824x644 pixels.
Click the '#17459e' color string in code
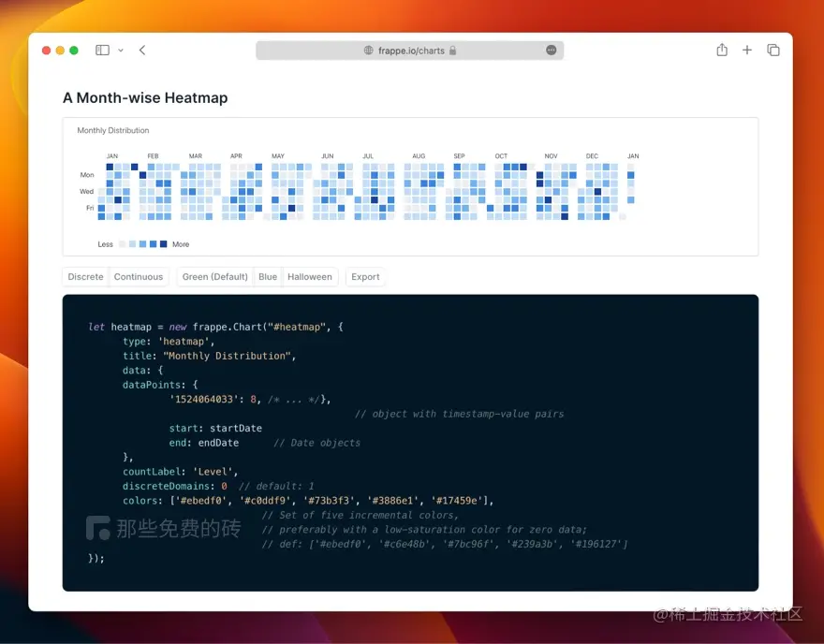tap(457, 501)
